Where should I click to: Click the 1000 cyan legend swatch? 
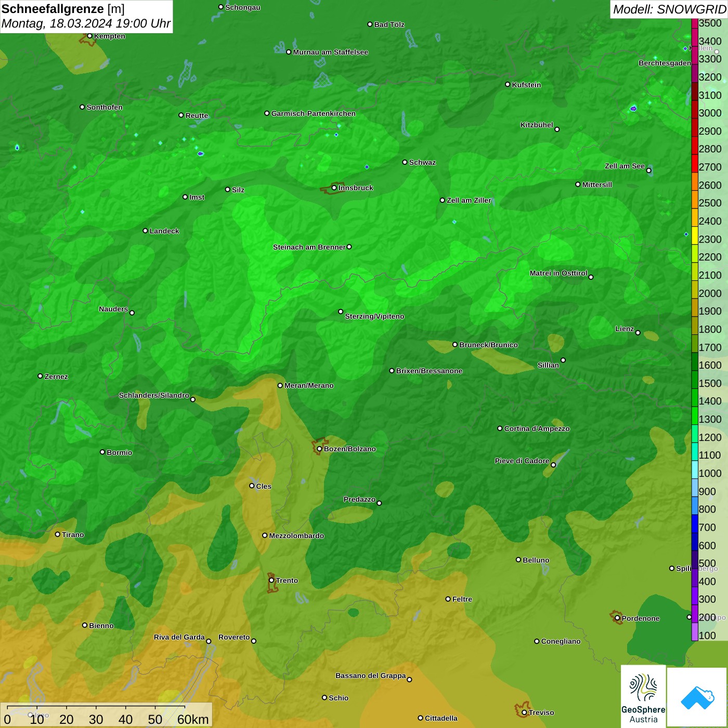tap(695, 470)
